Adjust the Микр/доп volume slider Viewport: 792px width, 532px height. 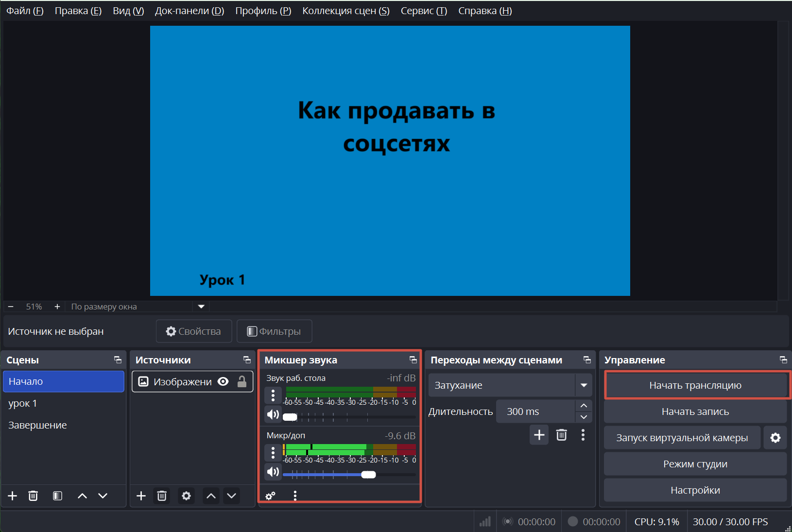tap(370, 475)
